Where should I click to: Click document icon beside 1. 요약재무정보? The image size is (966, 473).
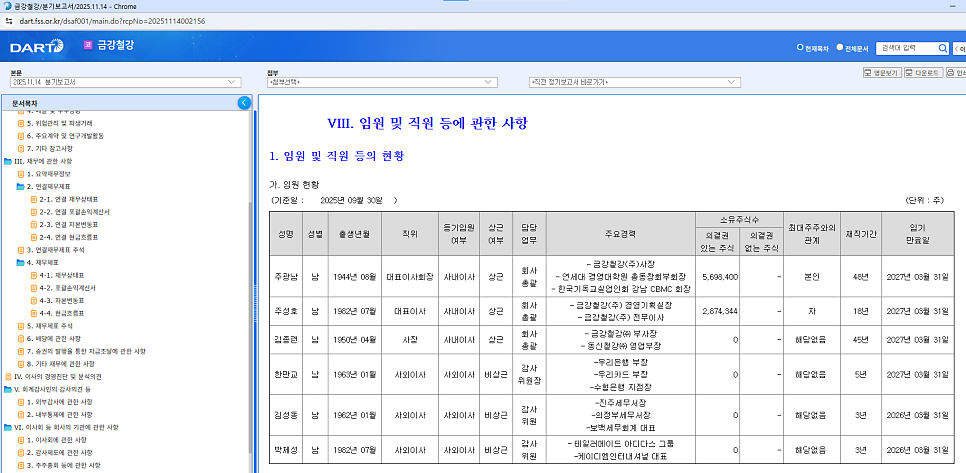(x=21, y=174)
